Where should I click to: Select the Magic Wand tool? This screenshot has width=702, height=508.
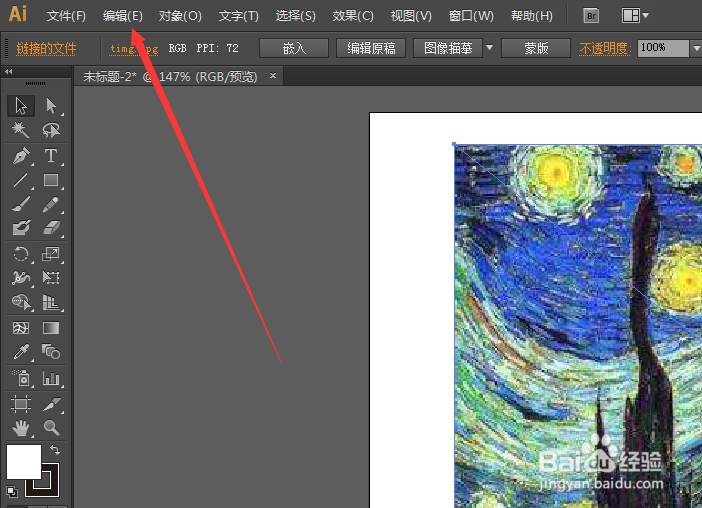pos(21,130)
